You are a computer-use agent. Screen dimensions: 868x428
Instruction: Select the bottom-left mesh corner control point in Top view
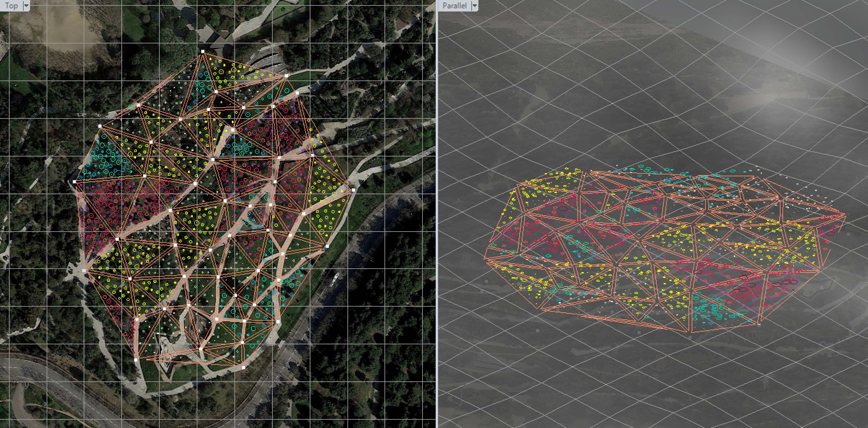tap(136, 360)
